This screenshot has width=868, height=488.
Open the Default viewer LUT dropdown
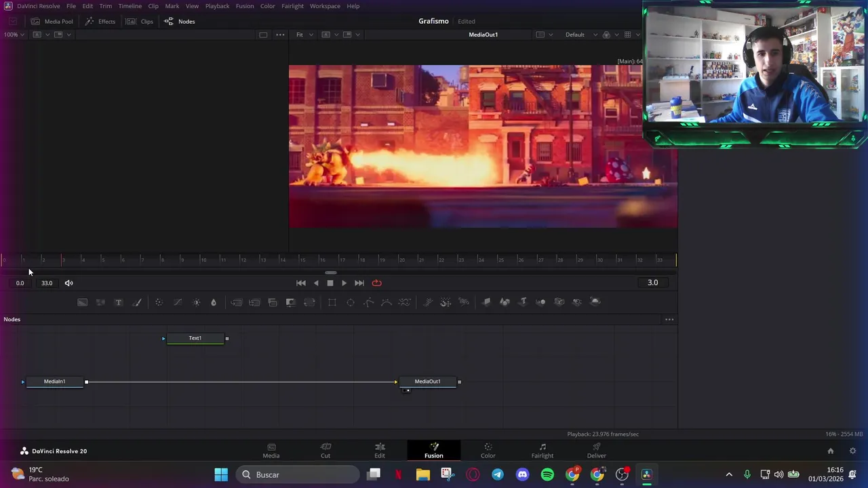(581, 35)
